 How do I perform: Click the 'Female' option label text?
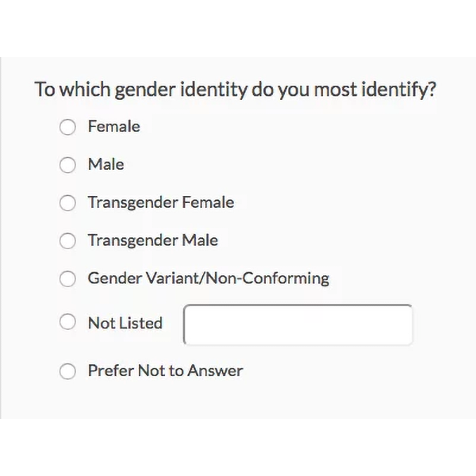(x=113, y=126)
